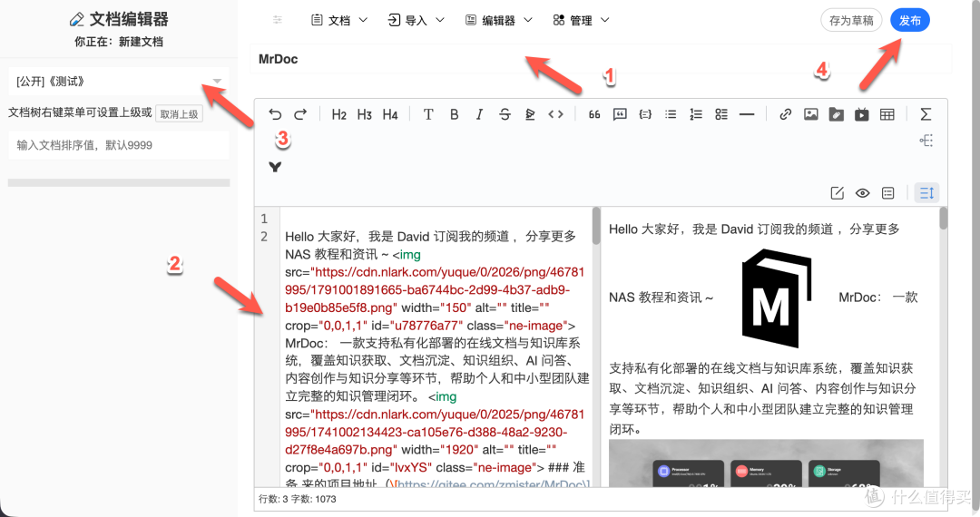Image resolution: width=980 pixels, height=517 pixels.
Task: Click status text 行数: 3 字数: 1073
Action: tap(298, 499)
